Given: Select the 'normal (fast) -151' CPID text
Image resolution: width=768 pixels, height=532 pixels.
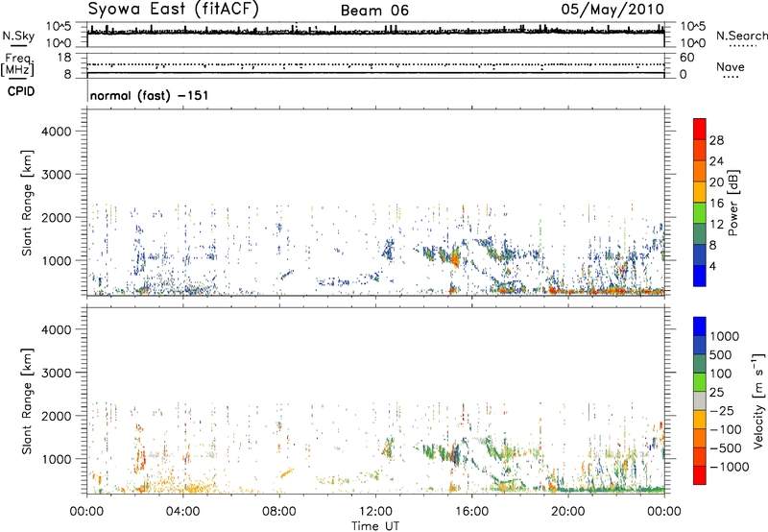Looking at the screenshot, I should point(150,95).
